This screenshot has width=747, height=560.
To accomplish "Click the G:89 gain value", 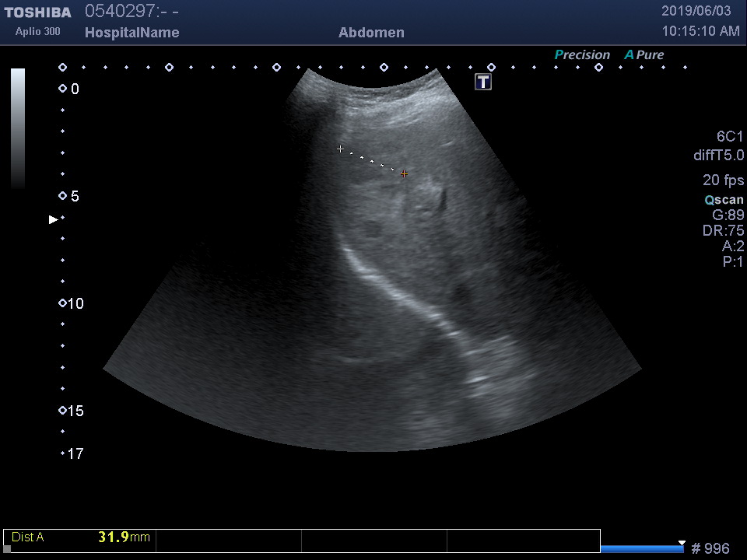I will click(x=728, y=215).
